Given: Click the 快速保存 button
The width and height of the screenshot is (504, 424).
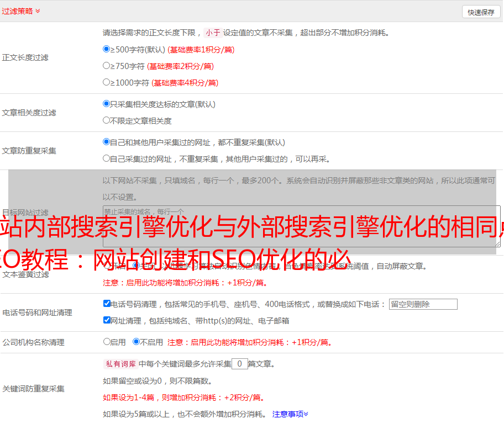Looking at the screenshot, I should coord(481,12).
